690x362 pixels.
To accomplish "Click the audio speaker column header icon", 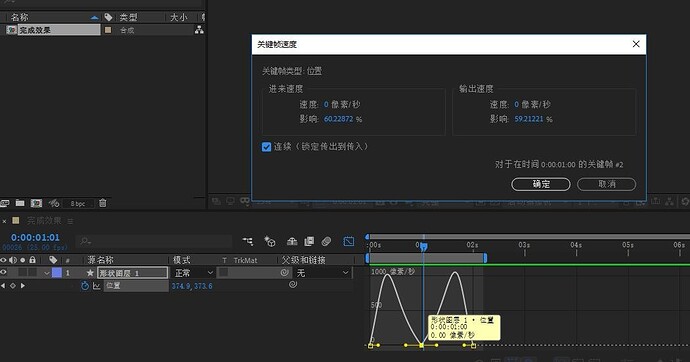I will pos(13,260).
